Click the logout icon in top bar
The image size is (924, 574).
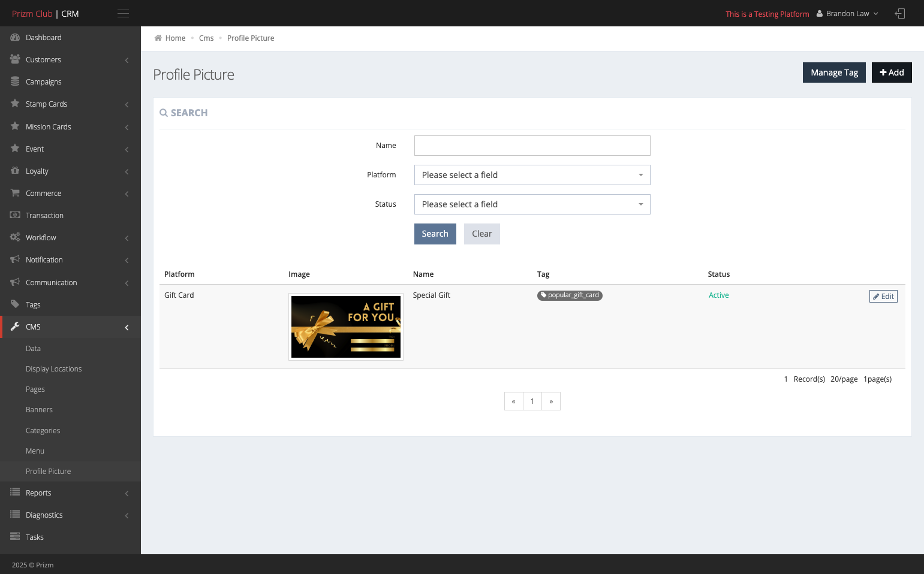(x=900, y=13)
